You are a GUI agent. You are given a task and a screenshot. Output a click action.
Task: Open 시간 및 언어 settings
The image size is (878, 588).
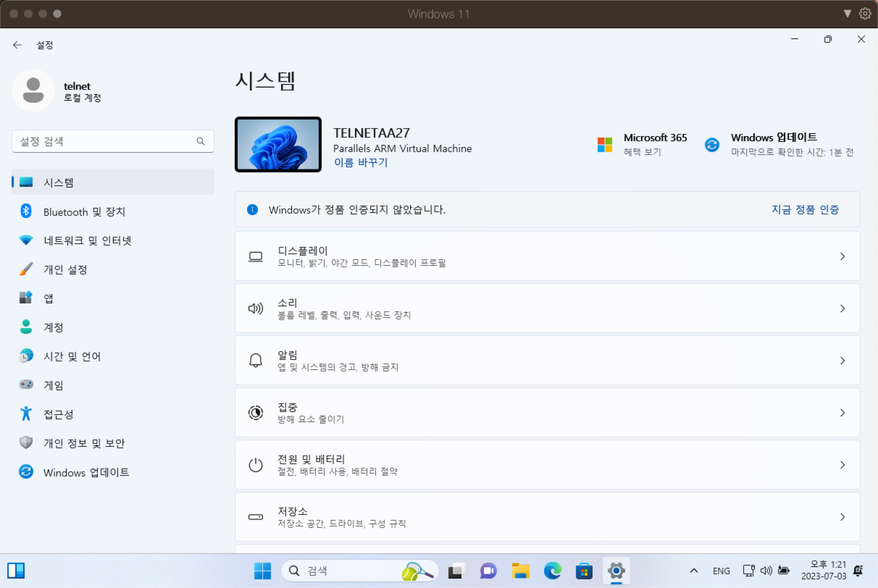pos(72,356)
